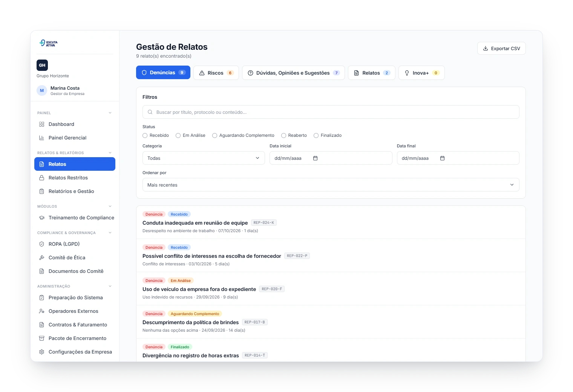Click the Painel Gerencial chart icon
Image resolution: width=573 pixels, height=392 pixels.
click(42, 138)
